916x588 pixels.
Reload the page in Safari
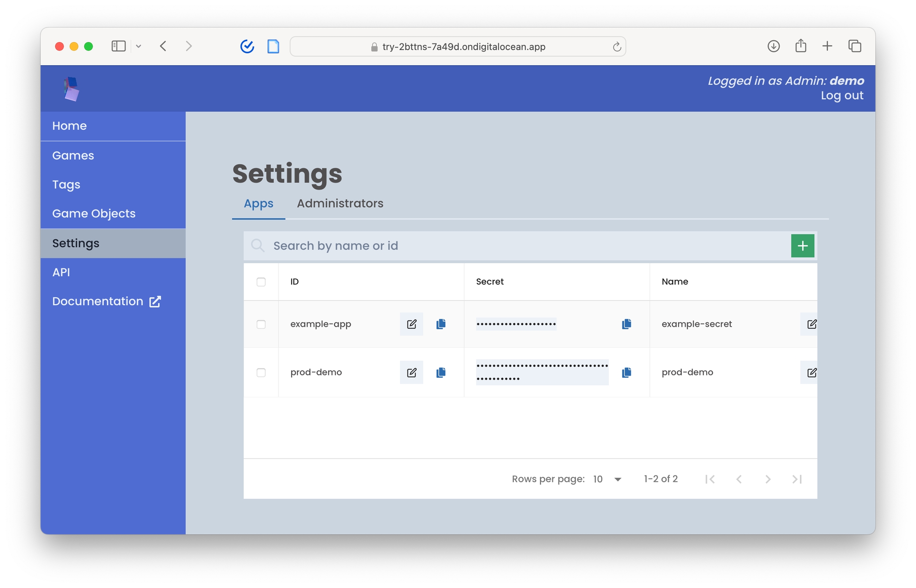point(617,47)
